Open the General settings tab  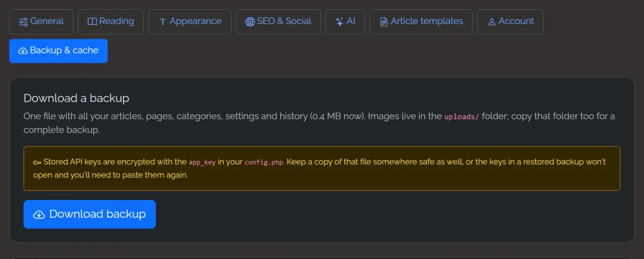41,21
